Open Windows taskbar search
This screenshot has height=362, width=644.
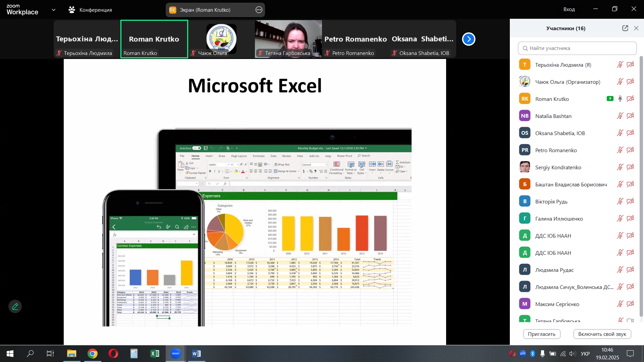(x=30, y=354)
